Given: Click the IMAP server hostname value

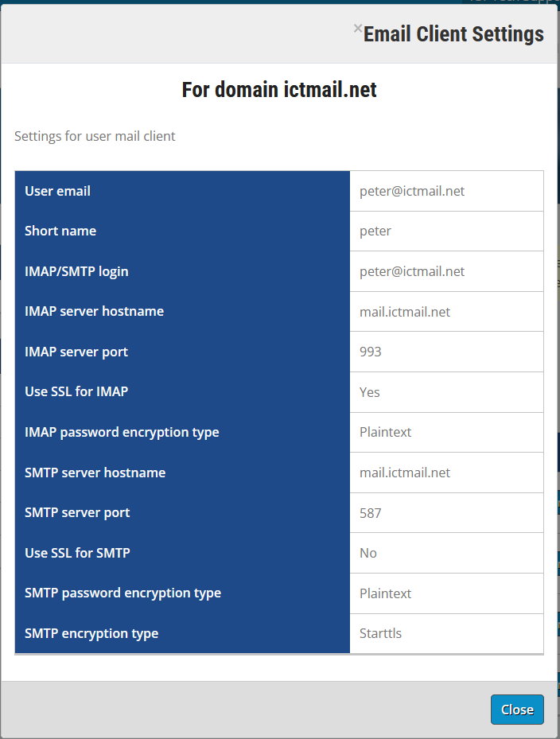Looking at the screenshot, I should pyautogui.click(x=405, y=312).
